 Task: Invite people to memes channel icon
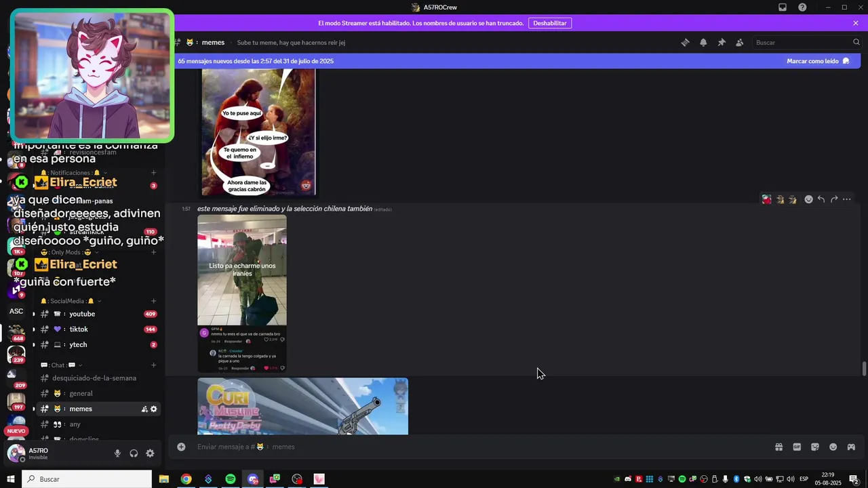click(144, 409)
